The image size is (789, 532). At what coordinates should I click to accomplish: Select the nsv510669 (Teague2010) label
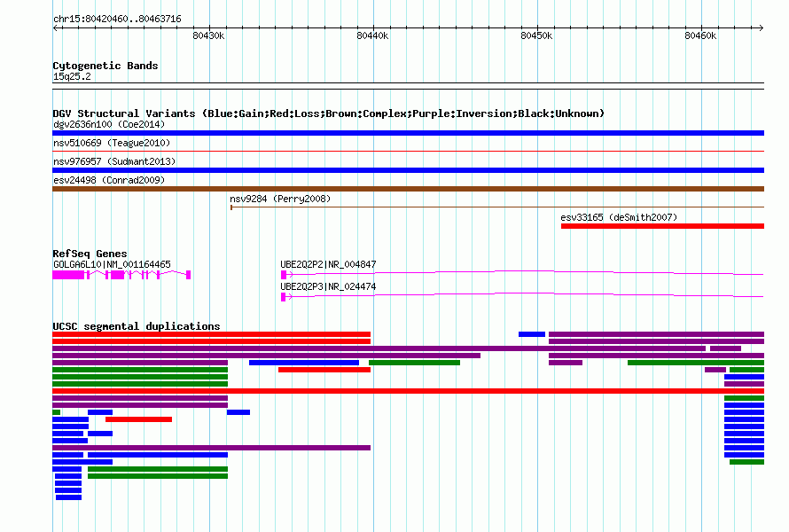tap(112, 143)
